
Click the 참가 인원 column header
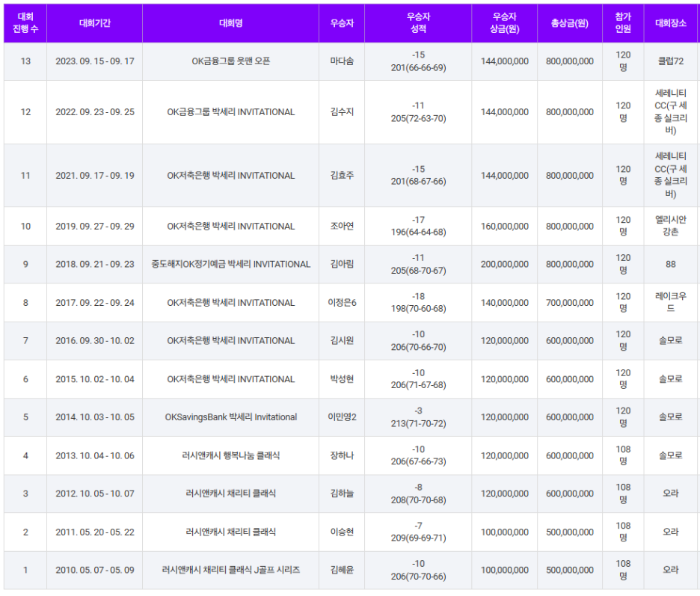click(623, 23)
